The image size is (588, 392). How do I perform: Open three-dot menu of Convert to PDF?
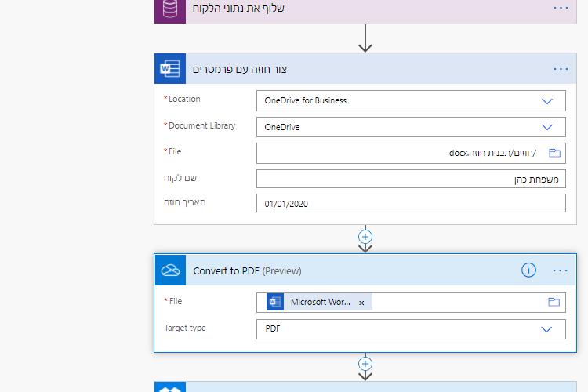[561, 270]
